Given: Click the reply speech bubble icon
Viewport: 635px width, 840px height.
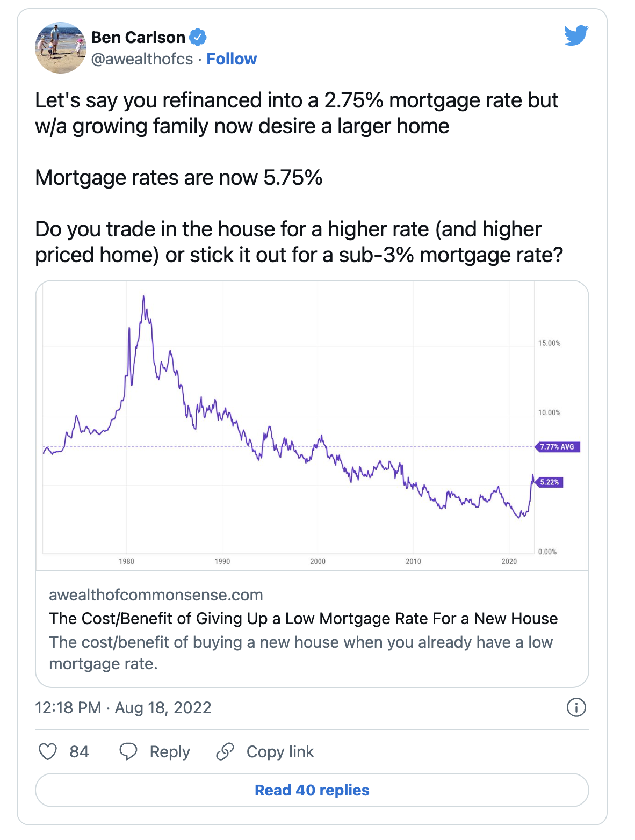Looking at the screenshot, I should click(128, 751).
